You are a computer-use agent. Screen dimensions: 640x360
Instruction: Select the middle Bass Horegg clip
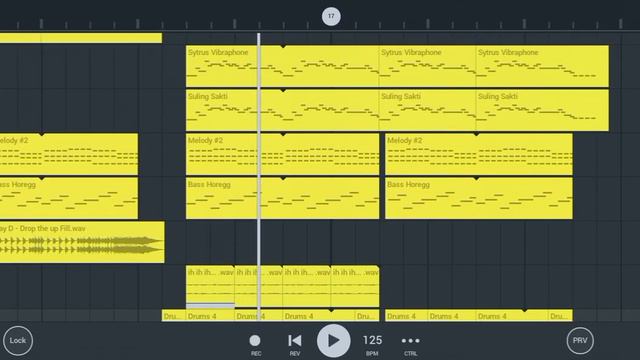pyautogui.click(x=282, y=198)
